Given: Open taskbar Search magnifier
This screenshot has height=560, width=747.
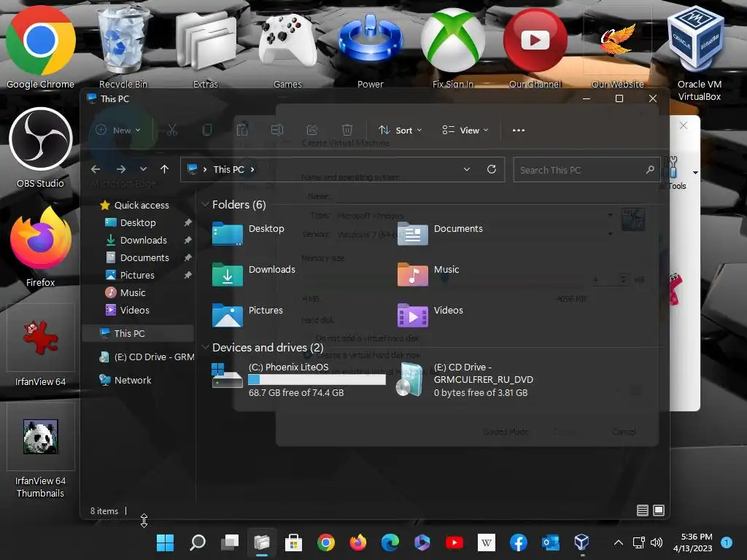Looking at the screenshot, I should 197,542.
